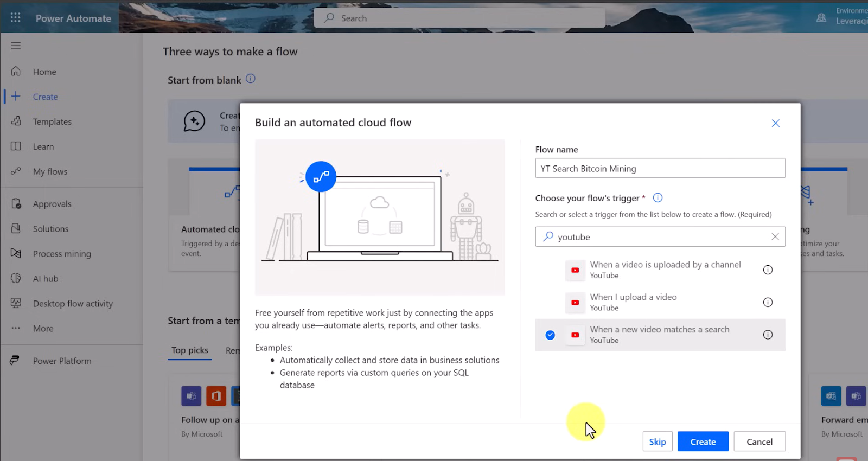Open the app launcher waffle icon

(x=15, y=18)
